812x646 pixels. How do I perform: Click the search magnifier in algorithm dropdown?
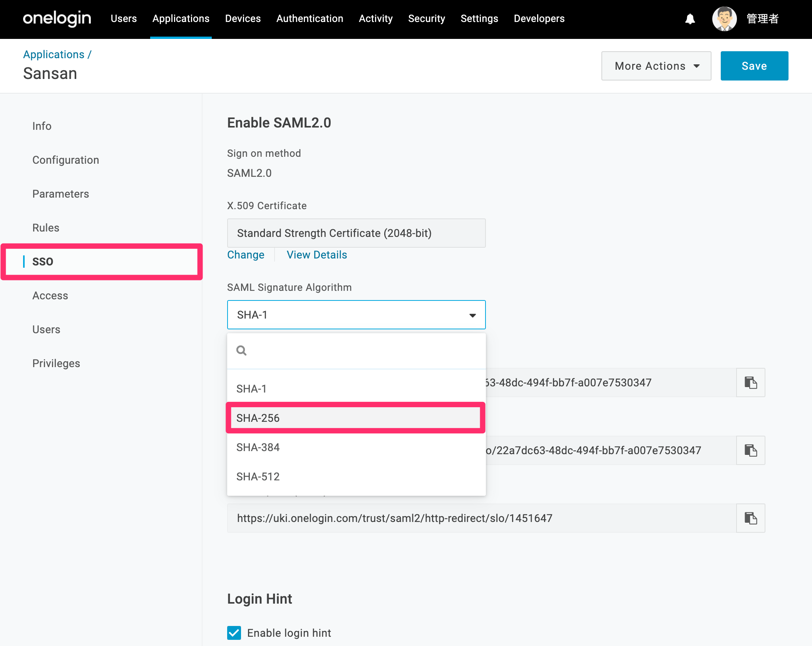click(241, 351)
